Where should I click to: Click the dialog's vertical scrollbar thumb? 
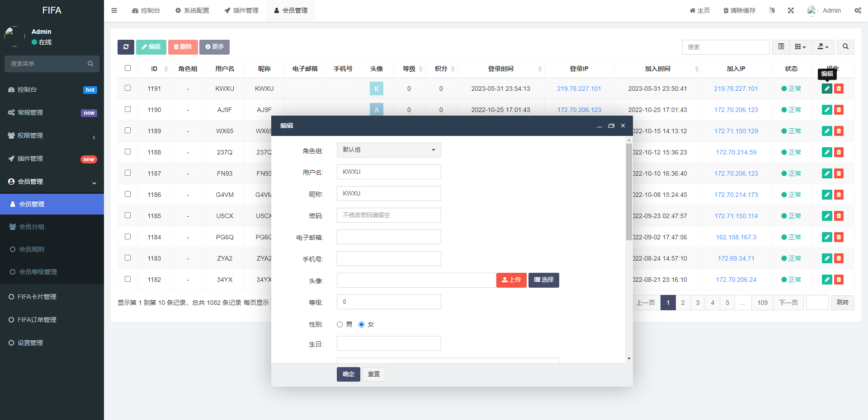click(629, 192)
